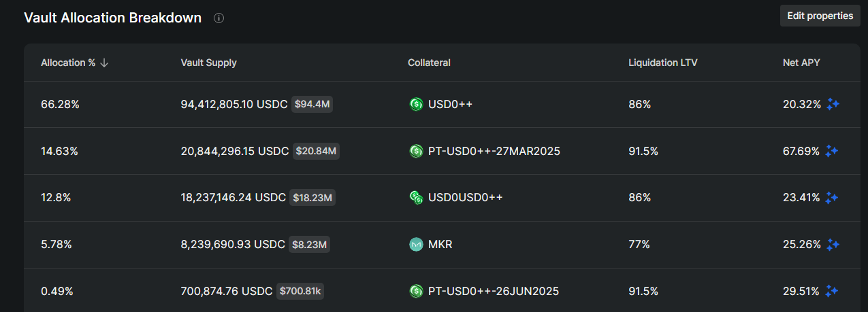Click the USD0++ collateral token icon
868x312 pixels.
coord(416,104)
